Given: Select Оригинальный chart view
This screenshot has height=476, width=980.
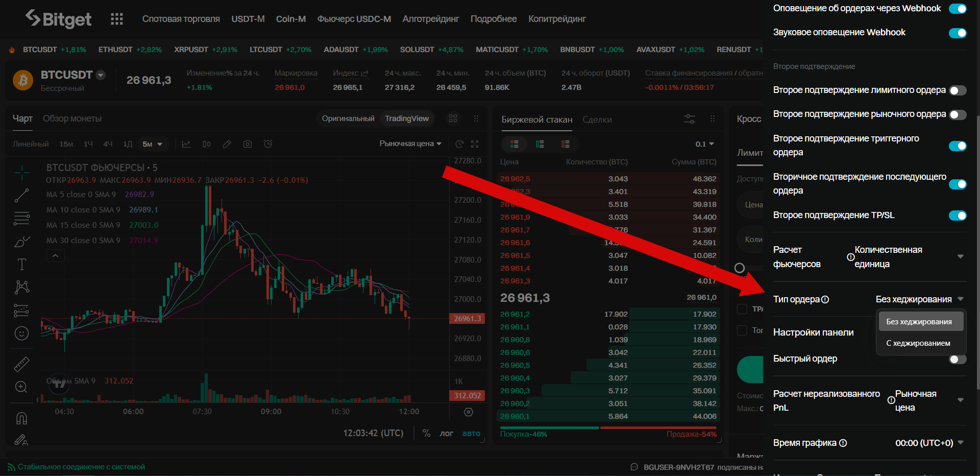Looking at the screenshot, I should click(x=348, y=118).
